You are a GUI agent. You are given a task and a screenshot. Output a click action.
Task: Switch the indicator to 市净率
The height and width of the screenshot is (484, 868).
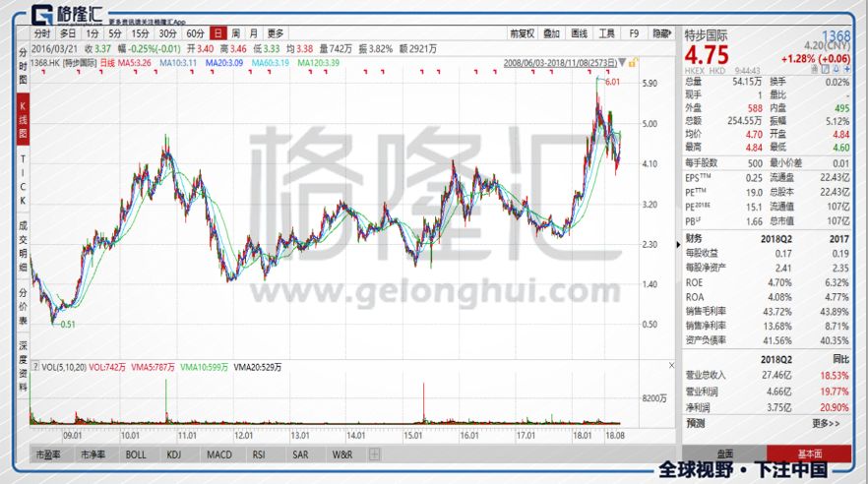(93, 454)
